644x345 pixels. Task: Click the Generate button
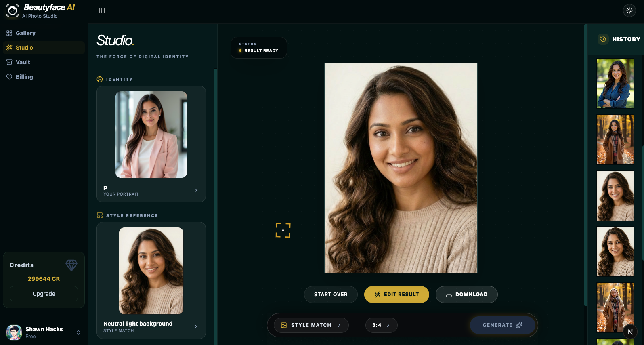pyautogui.click(x=502, y=325)
